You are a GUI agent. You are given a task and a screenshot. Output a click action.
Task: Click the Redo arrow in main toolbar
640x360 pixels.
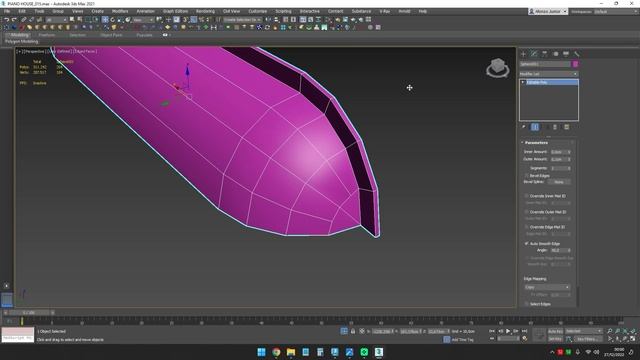click(14, 20)
